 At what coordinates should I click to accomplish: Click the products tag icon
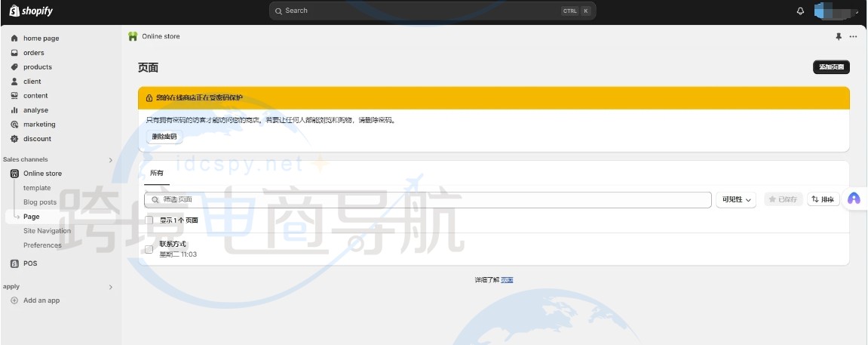click(14, 67)
